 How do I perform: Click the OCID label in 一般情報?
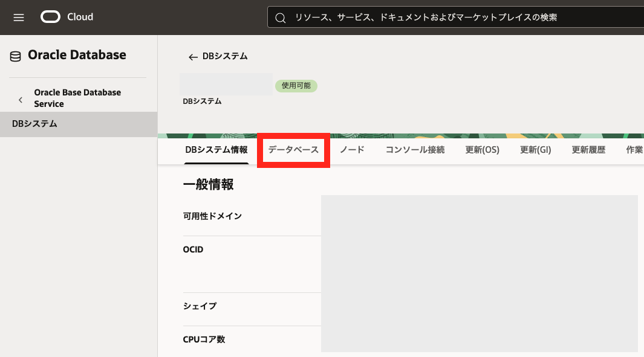(x=194, y=249)
